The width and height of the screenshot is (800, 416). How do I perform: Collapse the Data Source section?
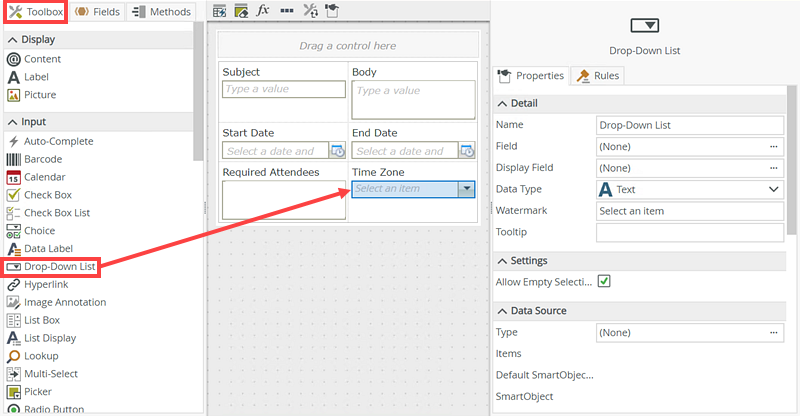pyautogui.click(x=502, y=311)
